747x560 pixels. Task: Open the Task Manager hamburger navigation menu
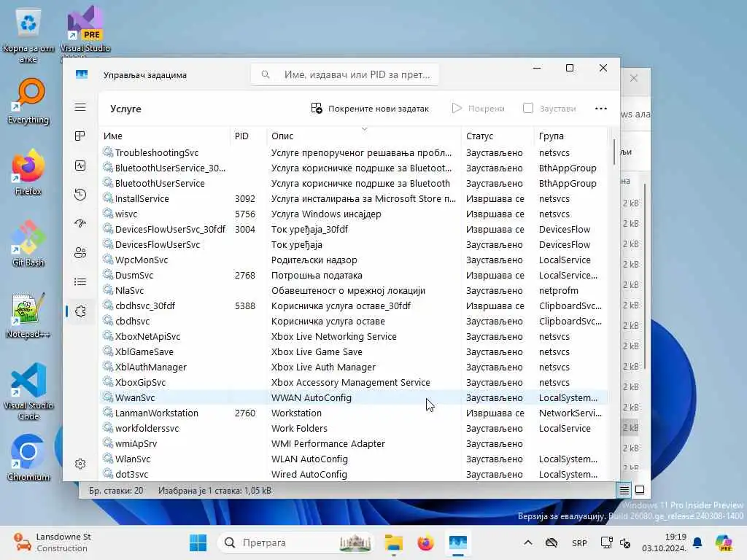[80, 107]
